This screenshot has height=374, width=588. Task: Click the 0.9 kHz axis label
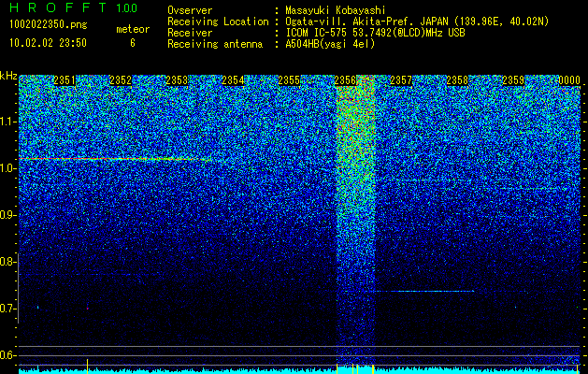coord(8,215)
